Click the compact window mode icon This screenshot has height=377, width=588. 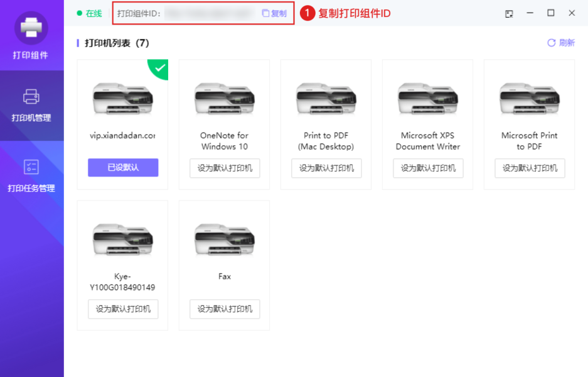(509, 13)
